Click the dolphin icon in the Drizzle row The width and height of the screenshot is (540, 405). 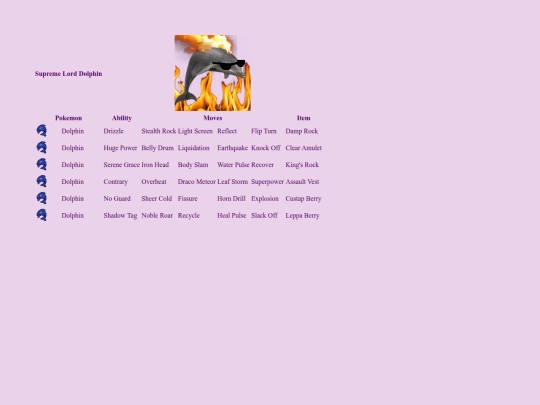point(42,131)
